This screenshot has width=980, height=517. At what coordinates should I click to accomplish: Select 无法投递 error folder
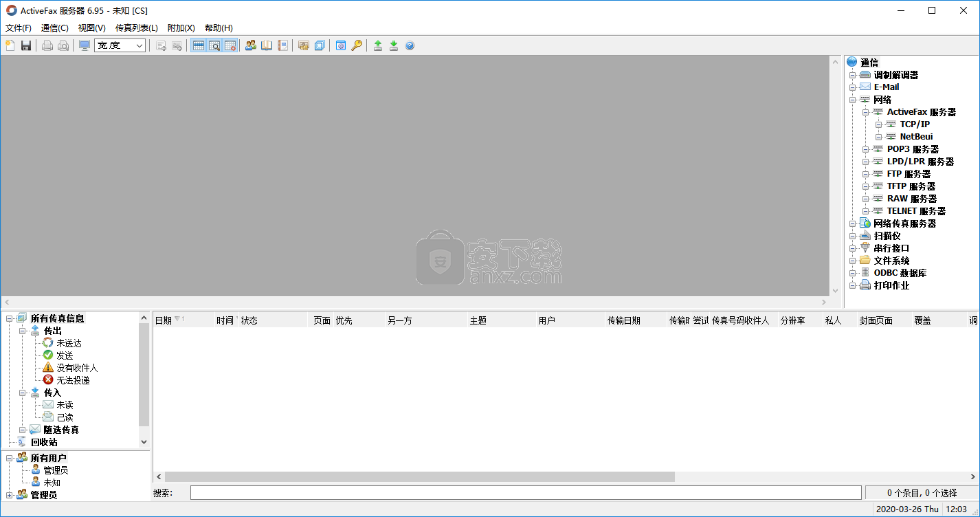pyautogui.click(x=73, y=380)
